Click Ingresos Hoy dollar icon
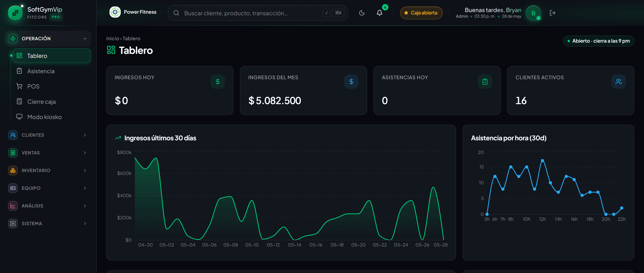The image size is (644, 273). (x=218, y=81)
